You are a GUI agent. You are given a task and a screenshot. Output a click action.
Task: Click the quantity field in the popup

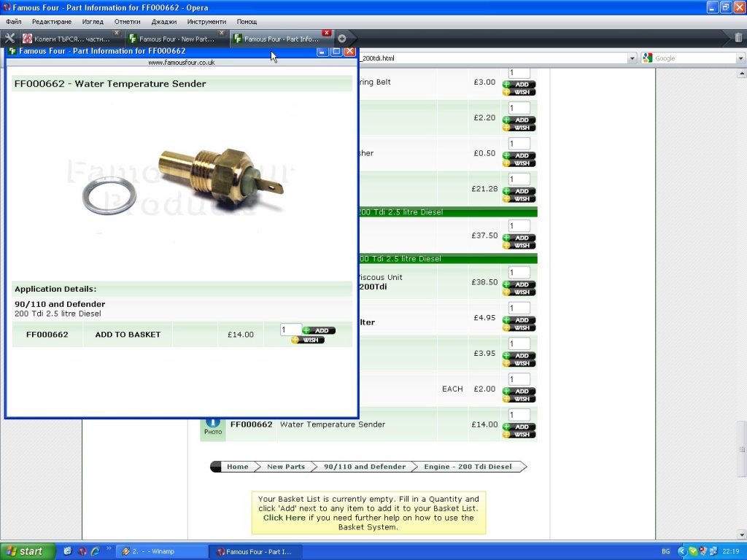point(290,330)
